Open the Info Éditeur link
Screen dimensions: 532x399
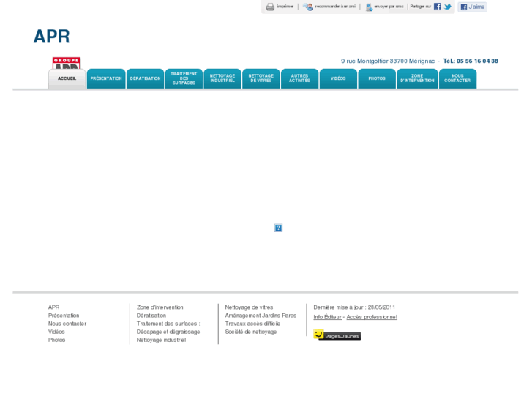tap(327, 317)
